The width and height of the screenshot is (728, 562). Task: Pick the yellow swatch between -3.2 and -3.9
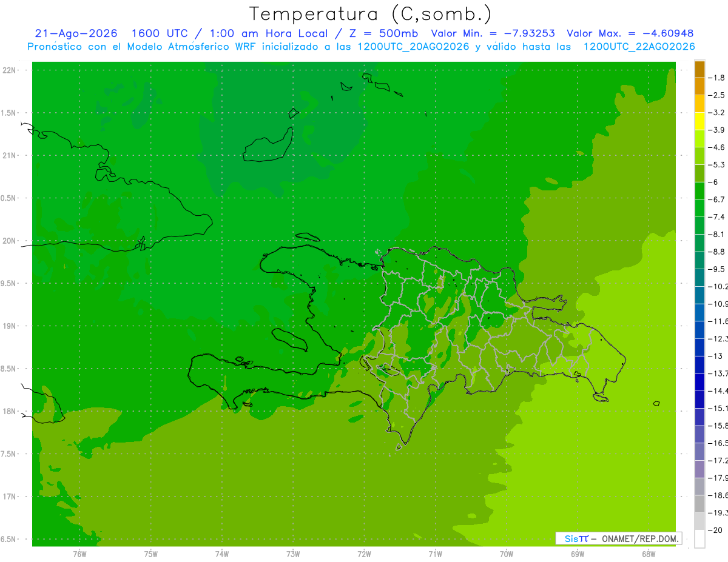[699, 121]
